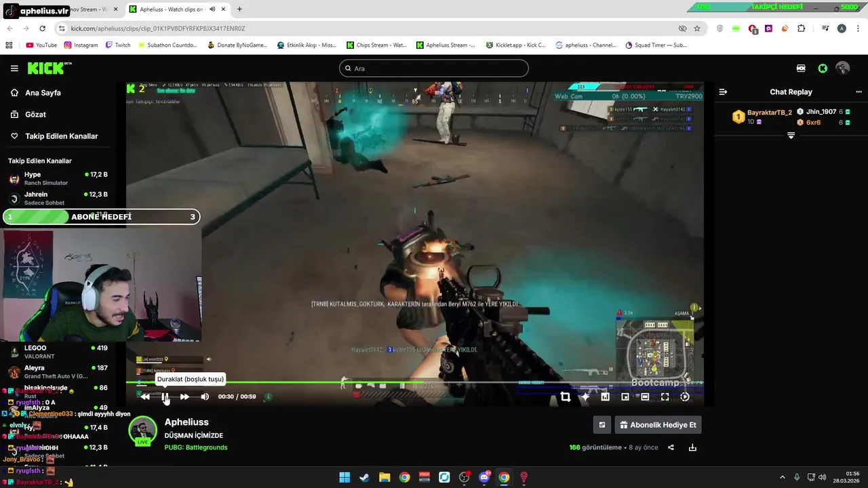Screen dimensions: 868x488
Task: Open the Kicklet.app bookmark
Action: pos(515,45)
